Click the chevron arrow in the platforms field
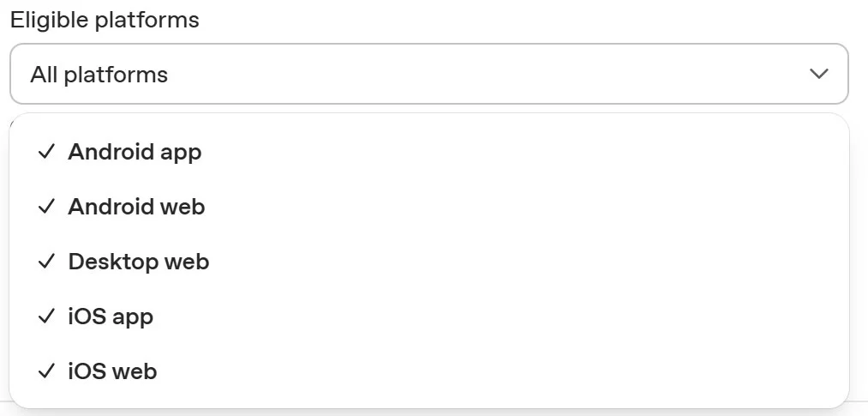 click(x=819, y=74)
